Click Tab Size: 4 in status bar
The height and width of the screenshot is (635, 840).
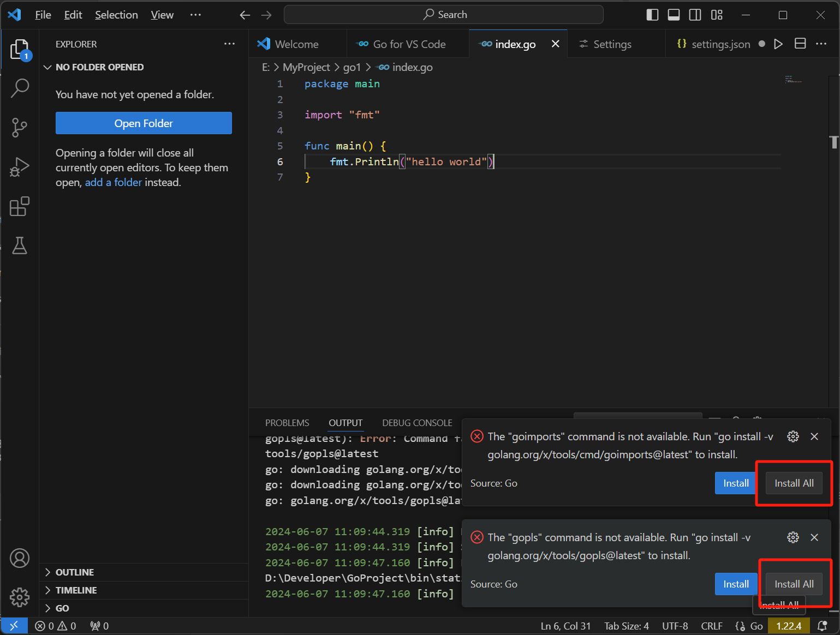coord(627,626)
